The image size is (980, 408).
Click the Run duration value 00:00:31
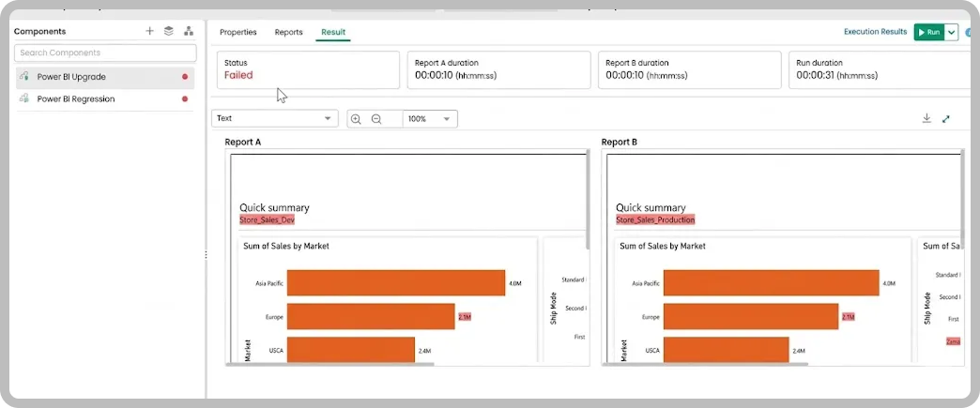click(x=815, y=75)
